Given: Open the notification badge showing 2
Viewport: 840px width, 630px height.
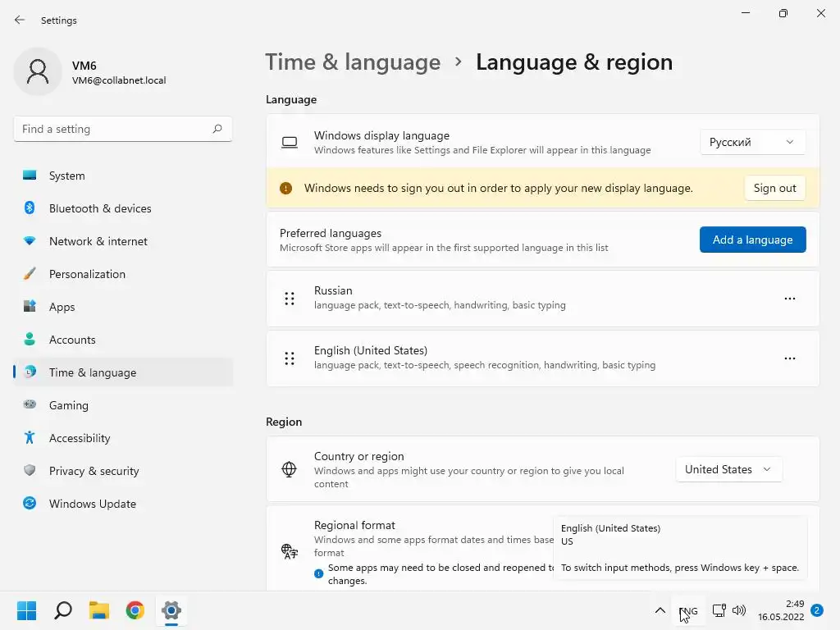Looking at the screenshot, I should point(817,610).
